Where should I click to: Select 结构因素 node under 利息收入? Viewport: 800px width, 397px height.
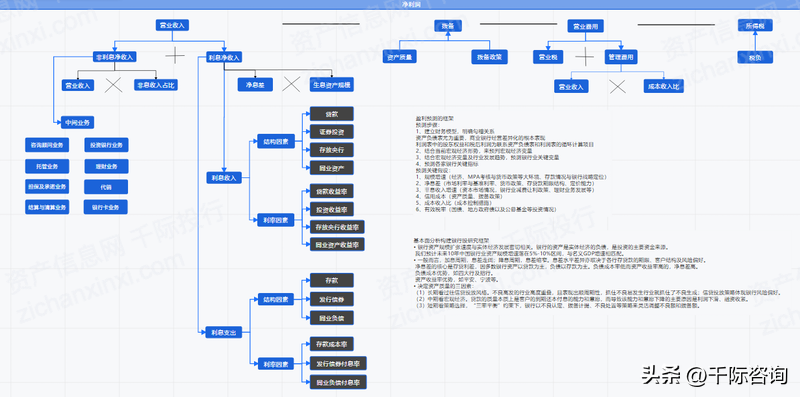click(276, 141)
